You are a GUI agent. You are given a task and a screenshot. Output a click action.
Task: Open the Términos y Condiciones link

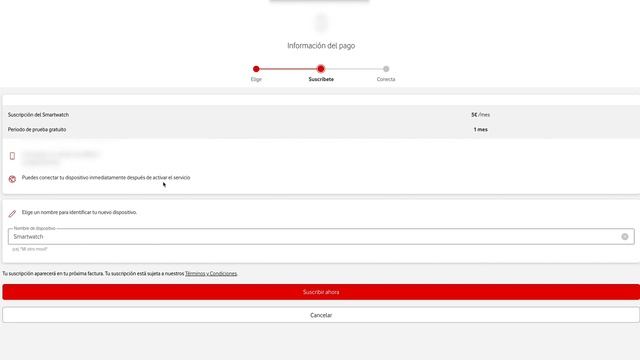[x=211, y=273]
